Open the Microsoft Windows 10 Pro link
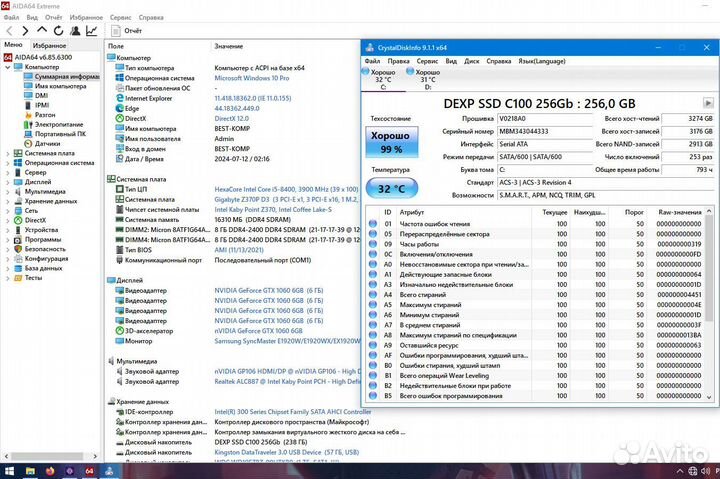The width and height of the screenshot is (720, 479). (252, 78)
